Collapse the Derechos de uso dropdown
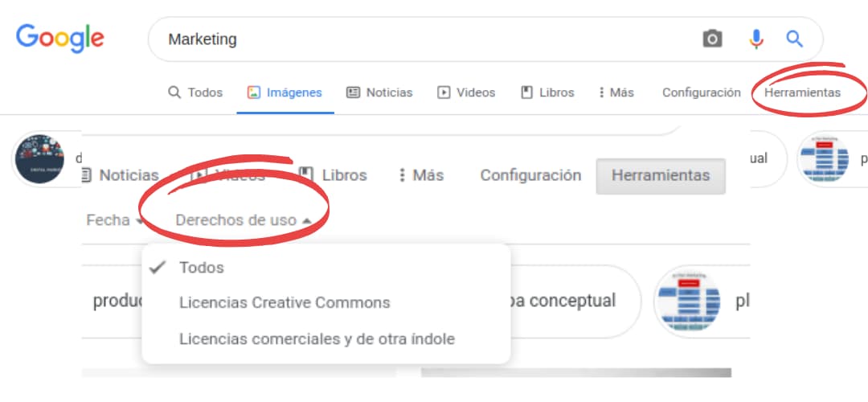This screenshot has height=402, width=868. 244,219
